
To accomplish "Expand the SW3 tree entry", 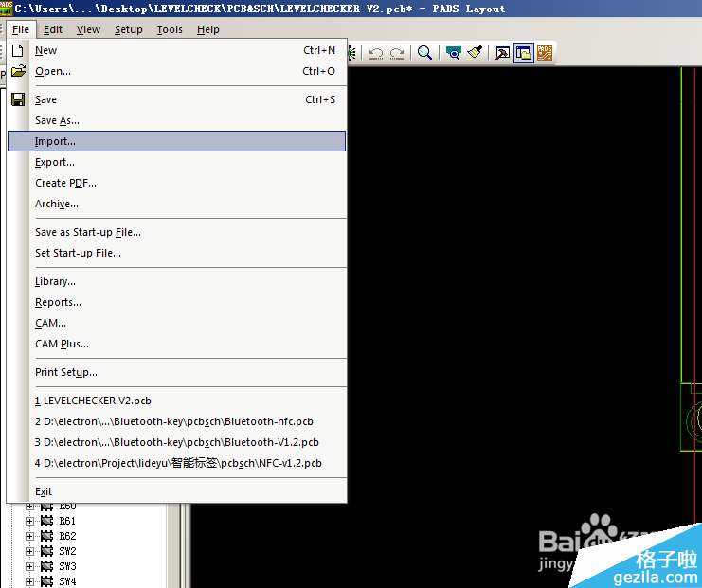I will (29, 566).
